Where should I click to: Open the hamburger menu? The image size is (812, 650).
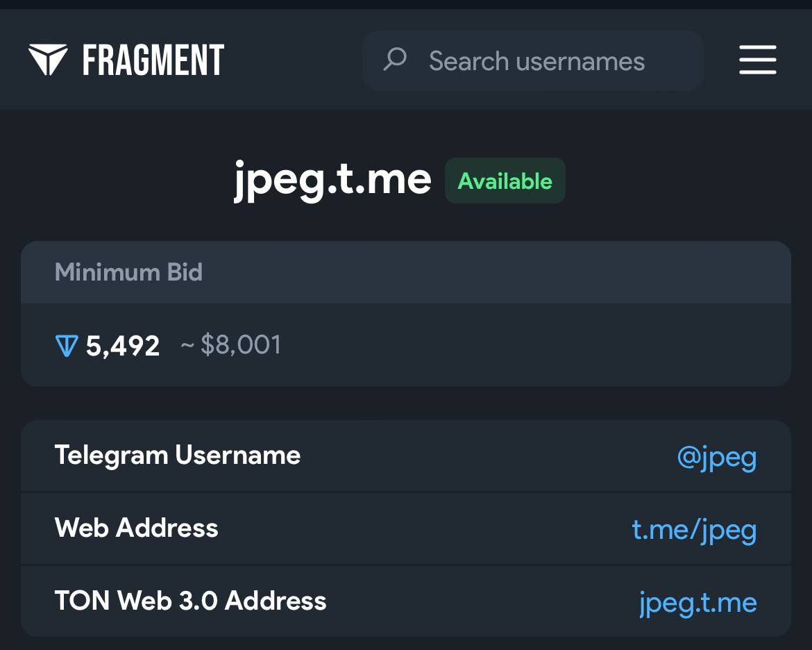tap(757, 60)
